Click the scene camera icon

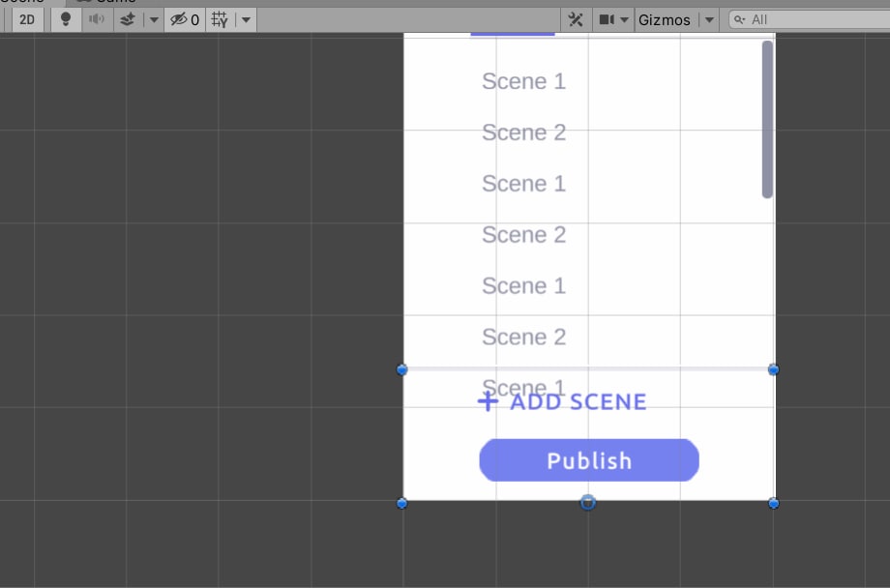pyautogui.click(x=607, y=20)
